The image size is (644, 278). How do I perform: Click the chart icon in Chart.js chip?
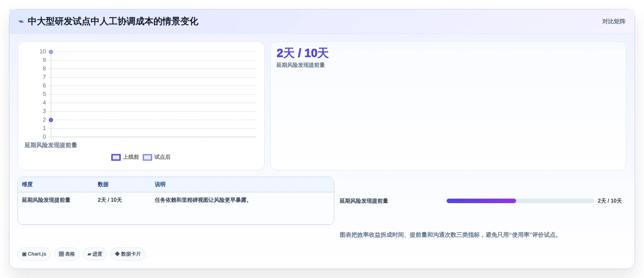click(24, 254)
